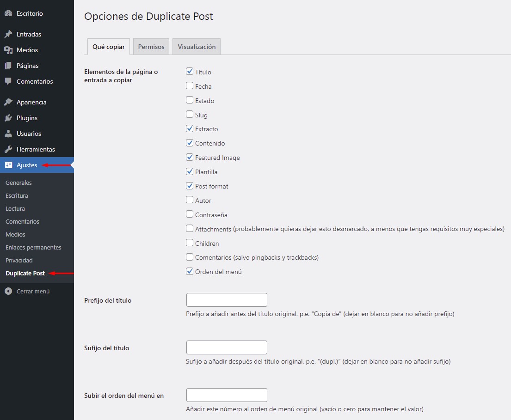Open Duplicate Post settings submenu
The width and height of the screenshot is (511, 420).
[25, 274]
